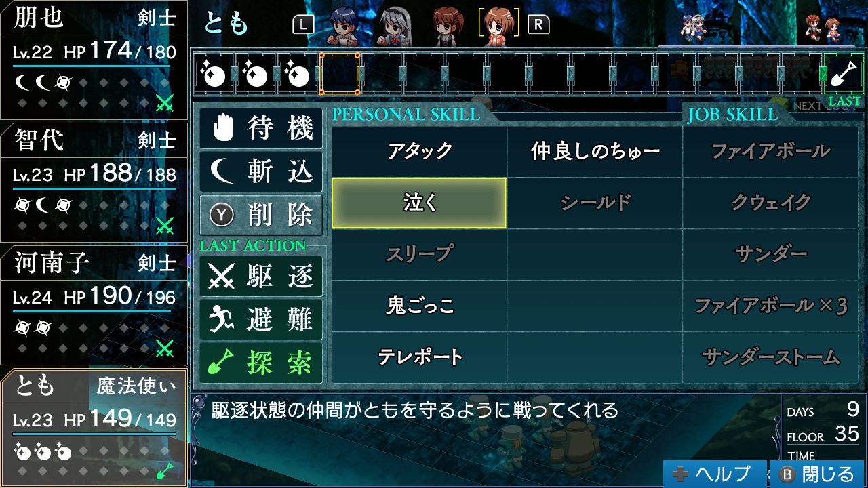Set last action to 避難
Image resolution: width=868 pixels, height=488 pixels.
click(x=261, y=319)
